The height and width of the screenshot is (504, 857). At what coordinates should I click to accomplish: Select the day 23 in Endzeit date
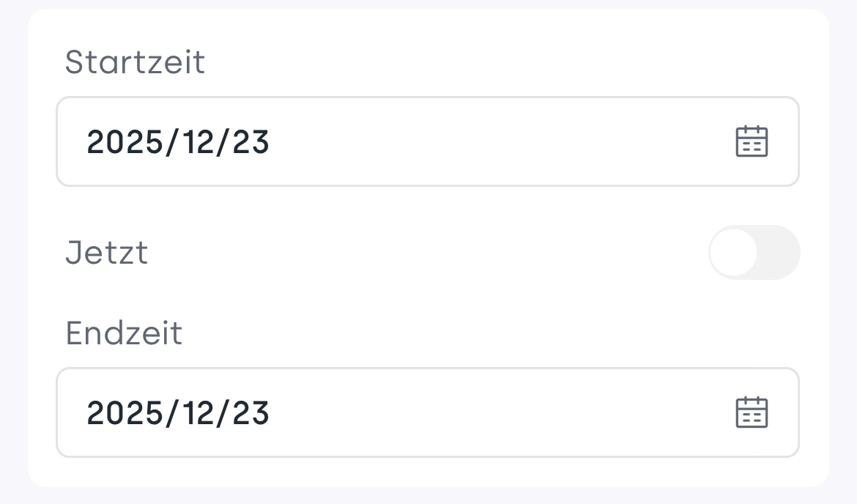pos(251,412)
